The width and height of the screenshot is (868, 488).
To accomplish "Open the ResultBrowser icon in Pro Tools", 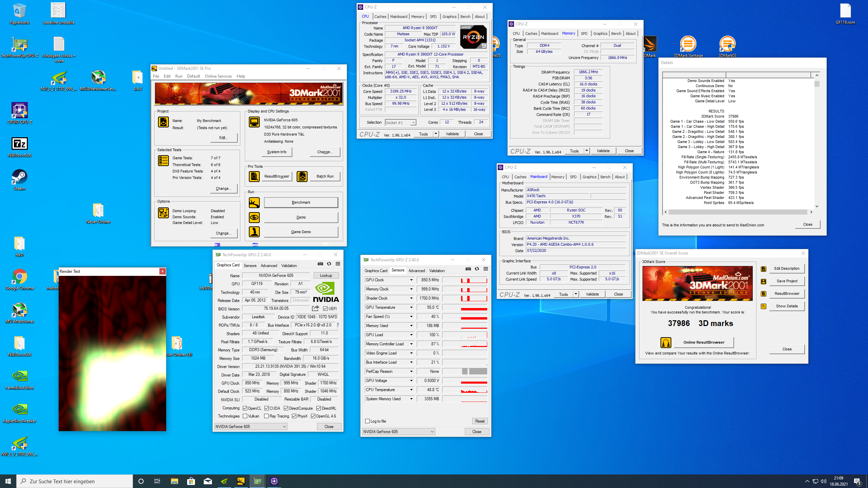I will tap(254, 176).
